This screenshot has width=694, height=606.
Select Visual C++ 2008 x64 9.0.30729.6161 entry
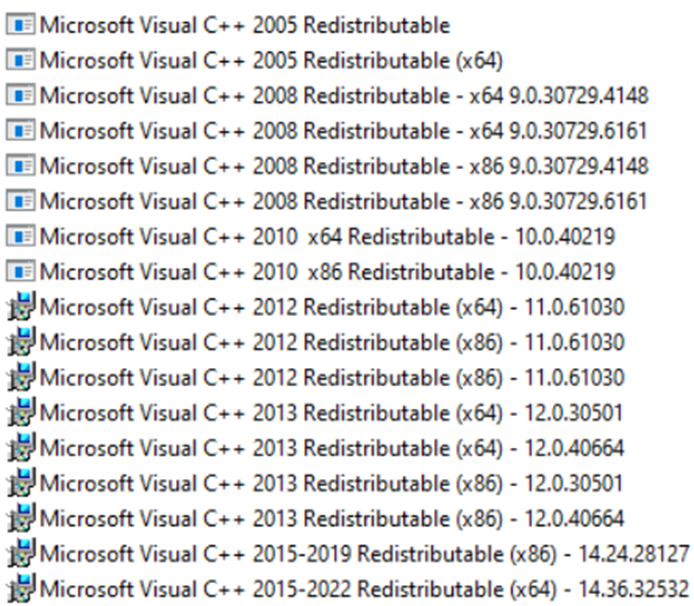[343, 131]
